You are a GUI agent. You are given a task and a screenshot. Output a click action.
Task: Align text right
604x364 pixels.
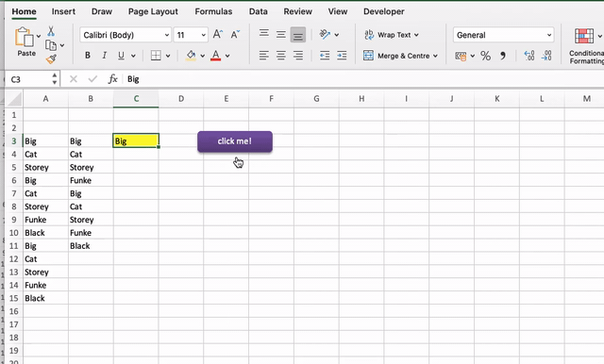298,56
